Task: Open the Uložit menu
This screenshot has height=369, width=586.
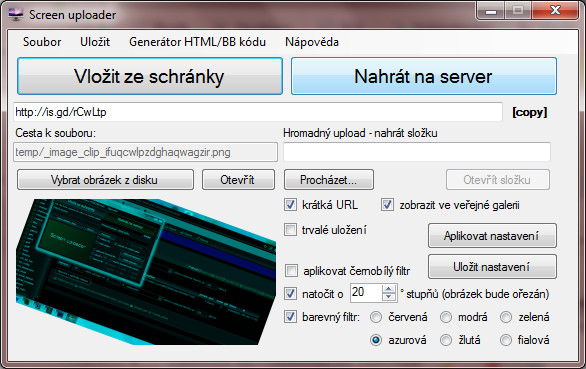Action: click(x=95, y=42)
